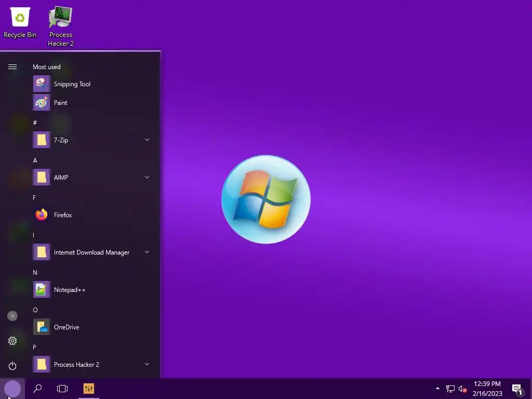
Task: Select the Recycle Bin desktop icon
Action: (x=20, y=22)
